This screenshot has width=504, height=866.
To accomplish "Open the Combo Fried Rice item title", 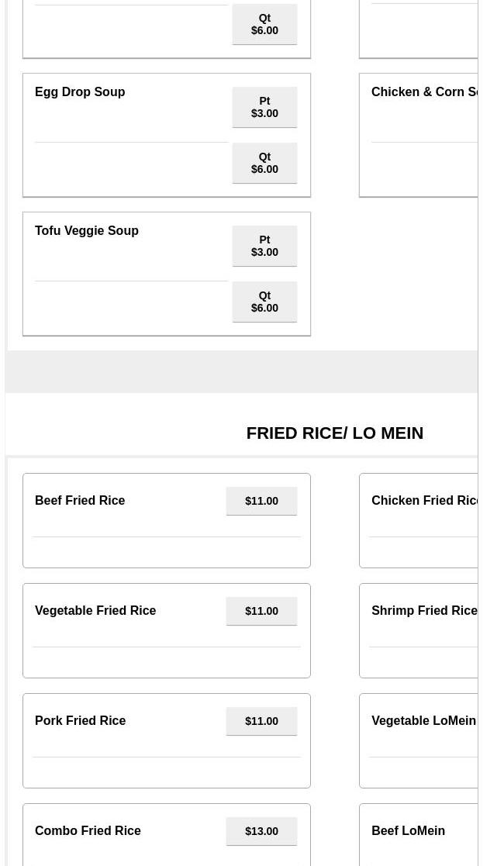I will coord(88,830).
